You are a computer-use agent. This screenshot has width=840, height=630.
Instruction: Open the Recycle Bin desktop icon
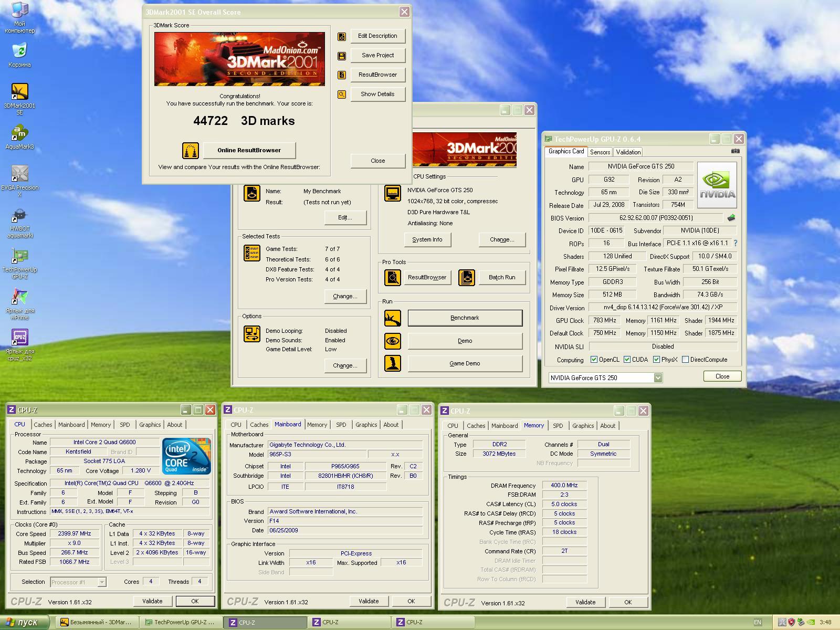[x=19, y=56]
